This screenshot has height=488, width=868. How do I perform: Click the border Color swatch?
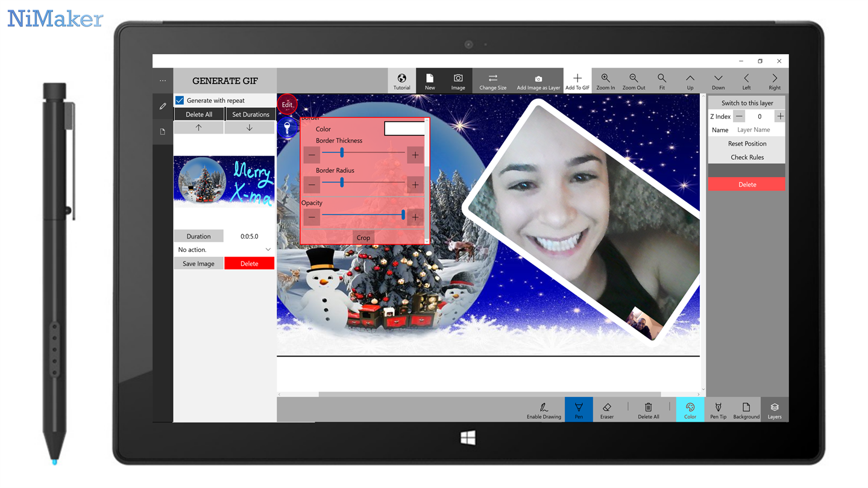pos(404,128)
